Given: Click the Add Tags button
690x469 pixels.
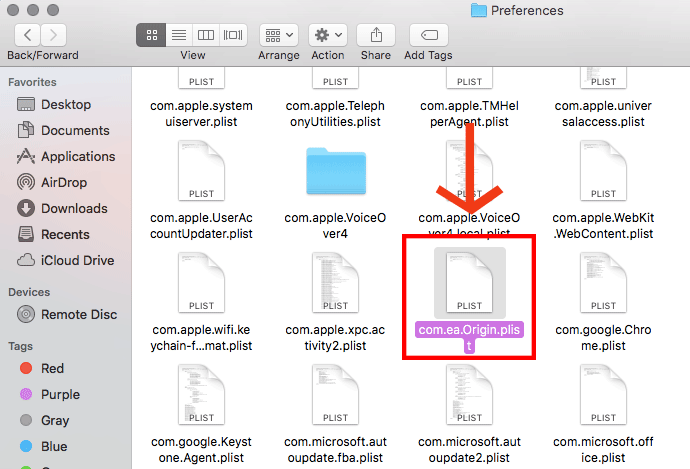Looking at the screenshot, I should click(428, 35).
